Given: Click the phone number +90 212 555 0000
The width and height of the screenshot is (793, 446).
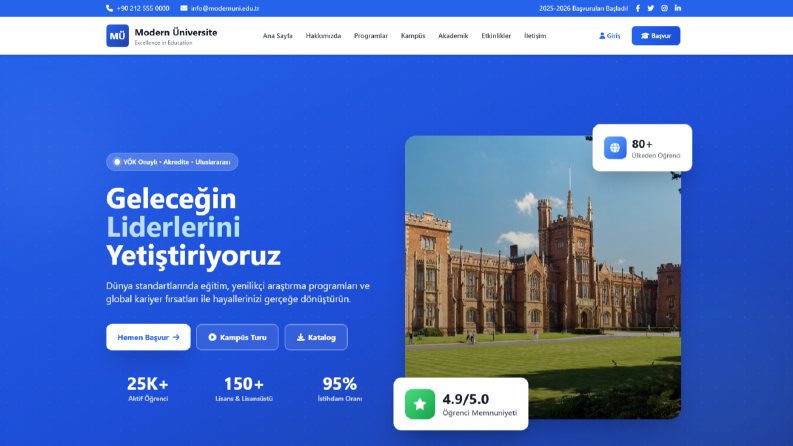Looking at the screenshot, I should point(143,8).
